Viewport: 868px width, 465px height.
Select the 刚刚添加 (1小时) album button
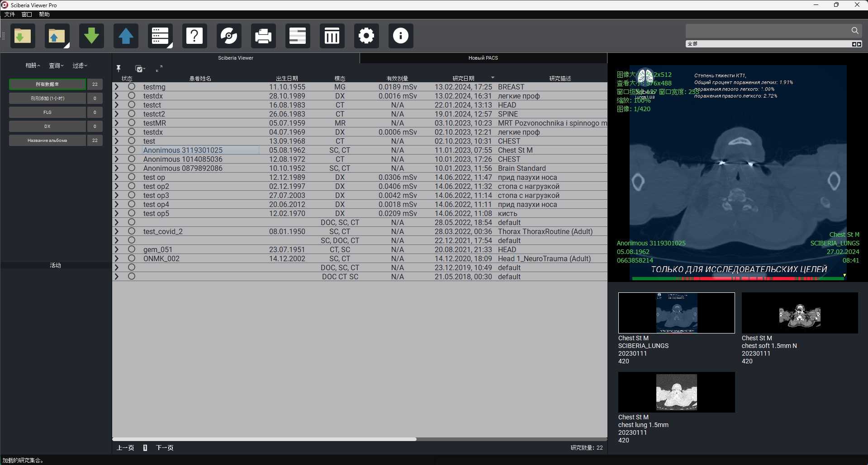coord(47,98)
